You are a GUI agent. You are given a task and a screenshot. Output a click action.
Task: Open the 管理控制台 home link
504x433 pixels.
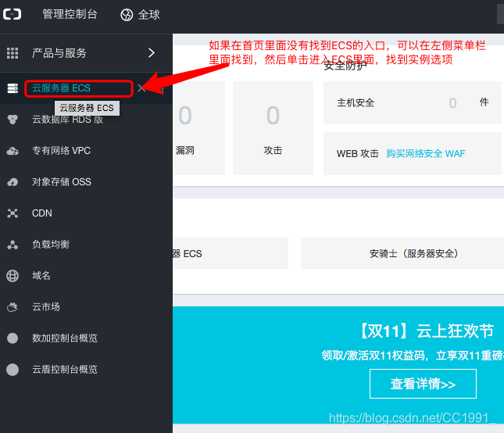[x=70, y=14]
